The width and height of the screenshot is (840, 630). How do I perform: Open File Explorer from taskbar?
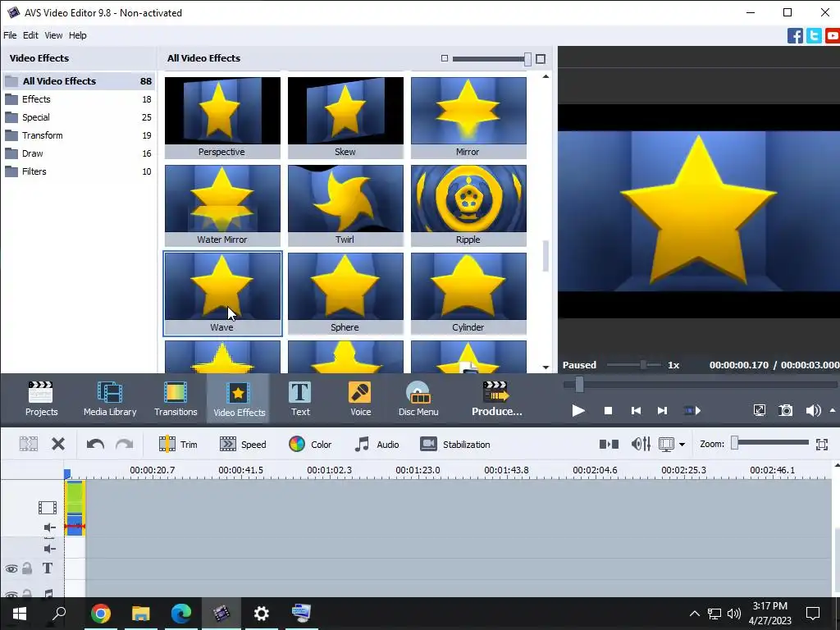click(140, 613)
